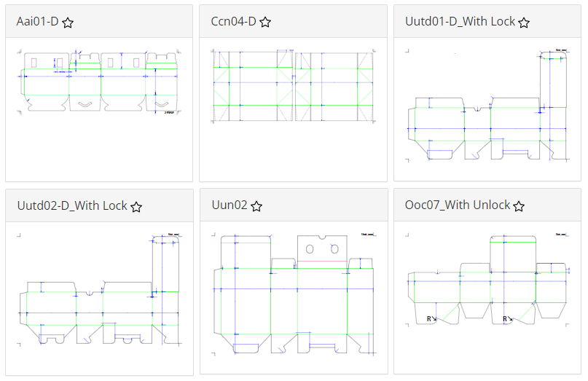The image size is (588, 381).
Task: Select the Uutd01-D_With Lock title
Action: (x=460, y=21)
